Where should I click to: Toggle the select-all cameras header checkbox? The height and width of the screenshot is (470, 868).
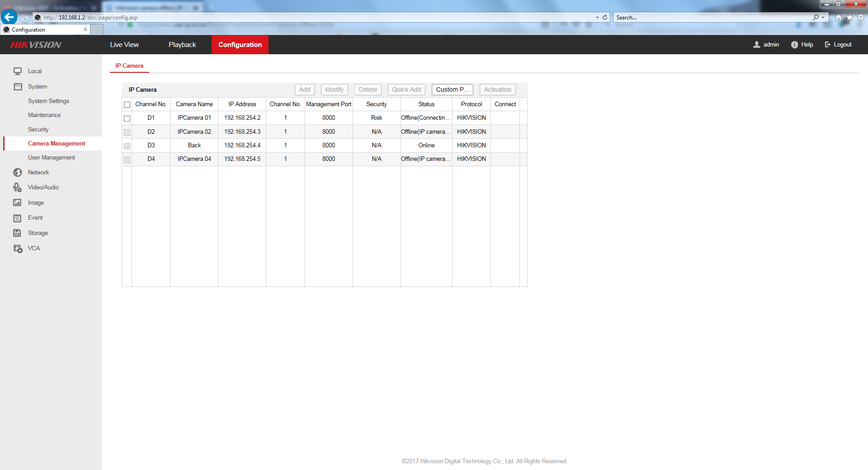click(x=127, y=105)
